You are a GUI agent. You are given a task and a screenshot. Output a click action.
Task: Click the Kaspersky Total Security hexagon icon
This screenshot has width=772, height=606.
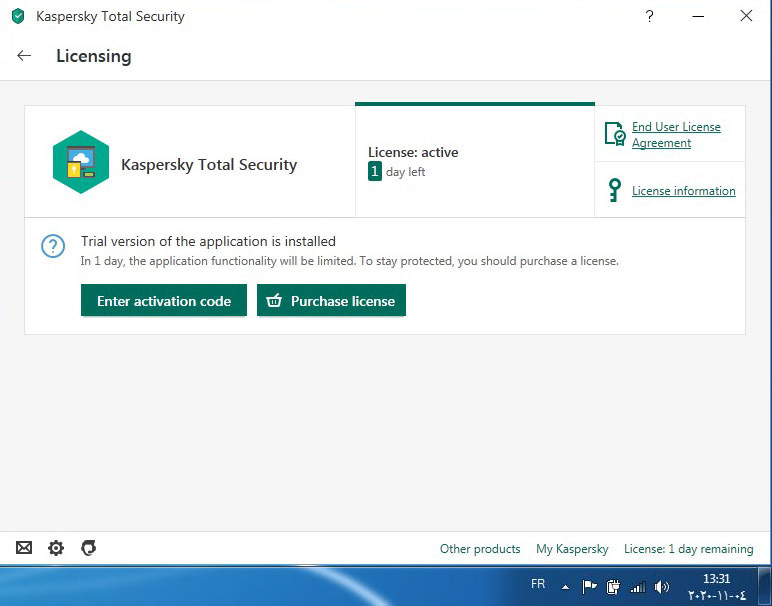tap(81, 162)
